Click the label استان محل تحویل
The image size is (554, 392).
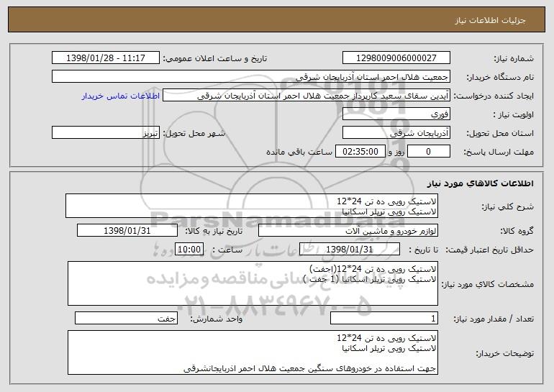point(500,134)
